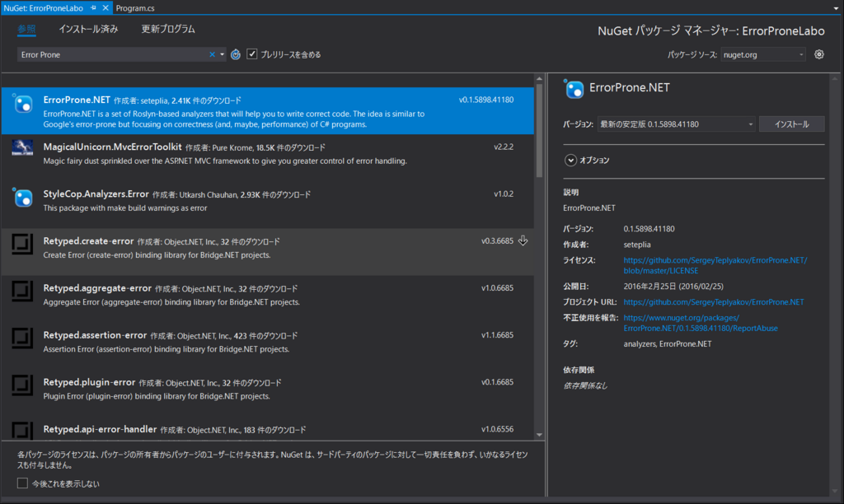Viewport: 844px width, 504px height.
Task: Switch to the Installed tab
Action: 88,29
